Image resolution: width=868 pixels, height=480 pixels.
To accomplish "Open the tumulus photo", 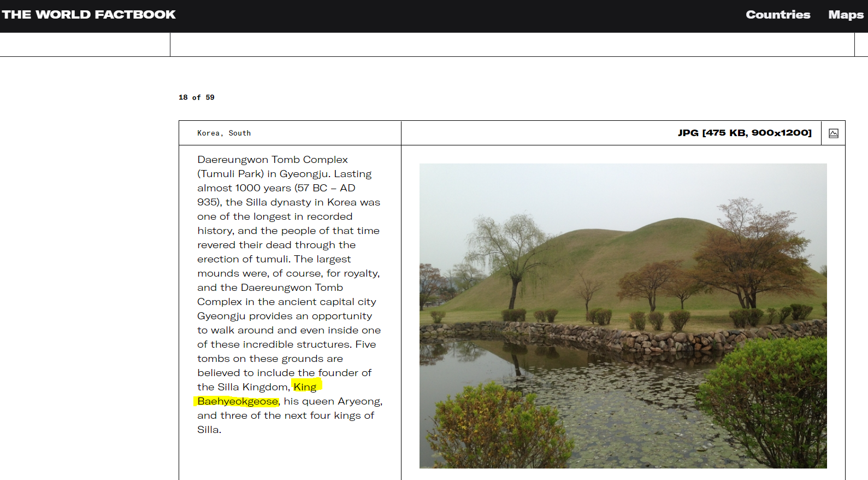I will pyautogui.click(x=623, y=315).
